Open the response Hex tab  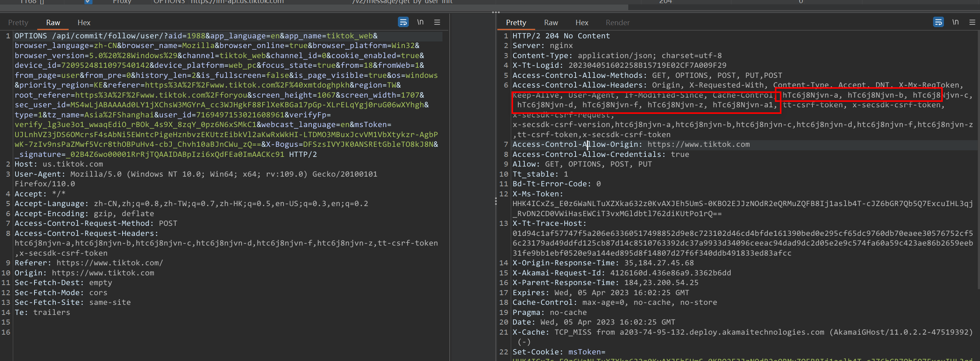[582, 22]
